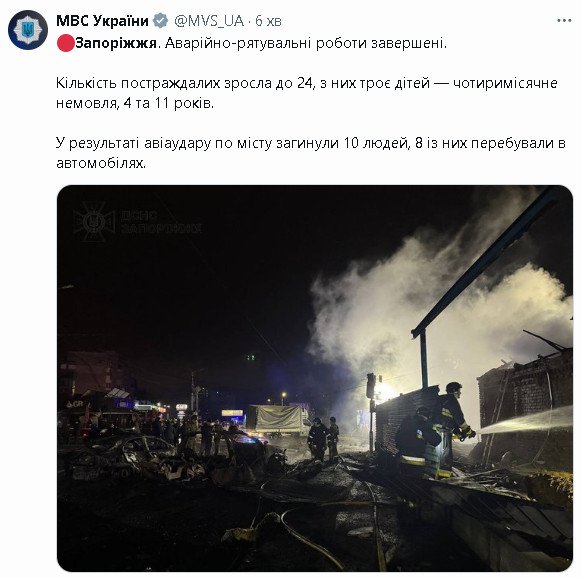Click the red circle emoji before Запоріжжя
The height and width of the screenshot is (578, 581).
point(65,43)
